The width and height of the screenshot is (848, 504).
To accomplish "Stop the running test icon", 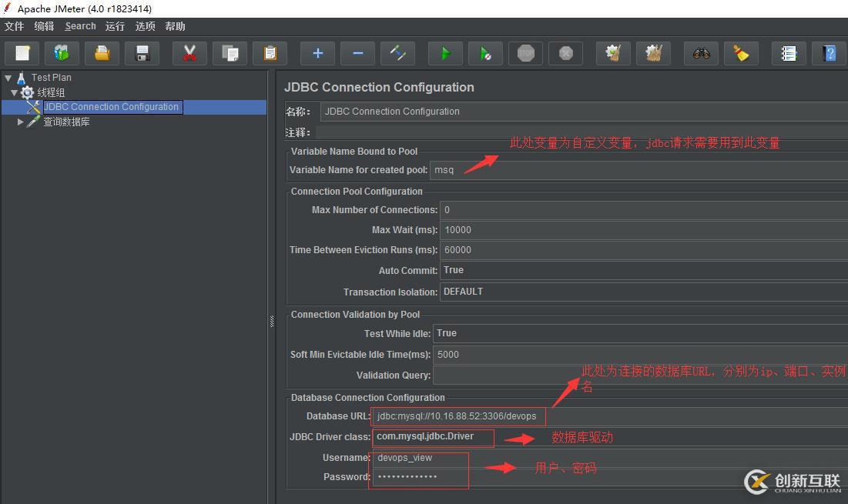I will tap(526, 54).
